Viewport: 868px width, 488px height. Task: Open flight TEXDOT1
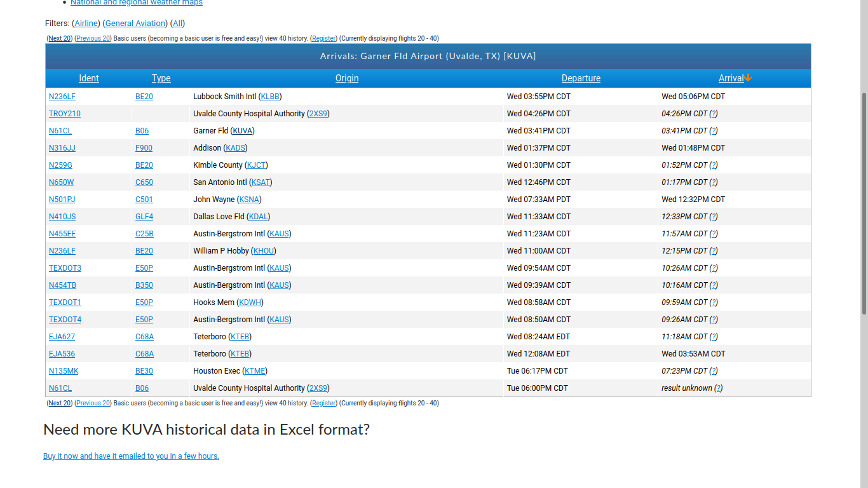pos(65,302)
